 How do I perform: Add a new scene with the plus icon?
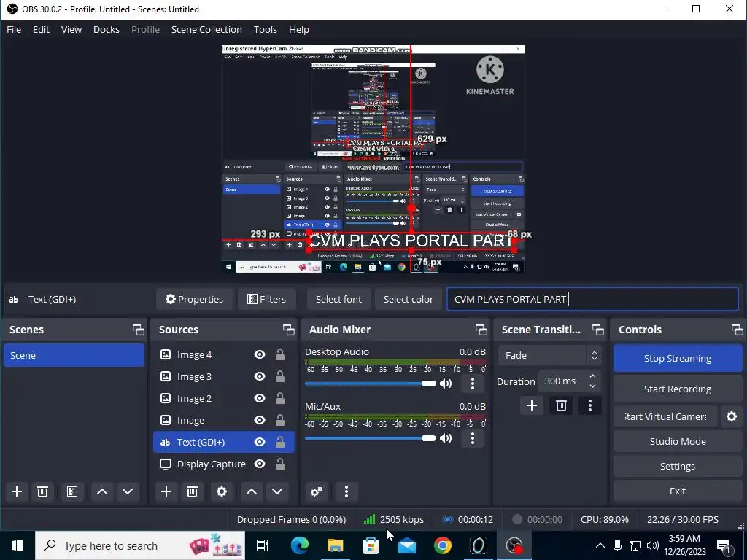[17, 491]
